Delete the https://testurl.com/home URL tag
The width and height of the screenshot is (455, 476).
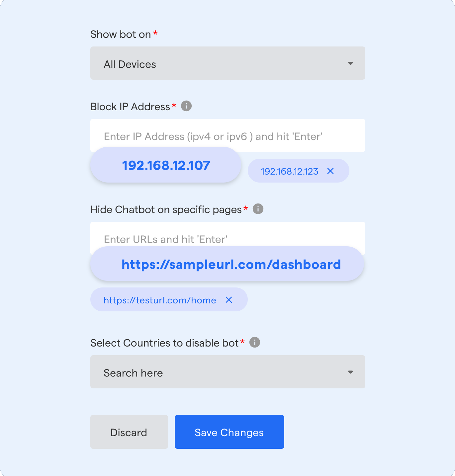click(229, 300)
